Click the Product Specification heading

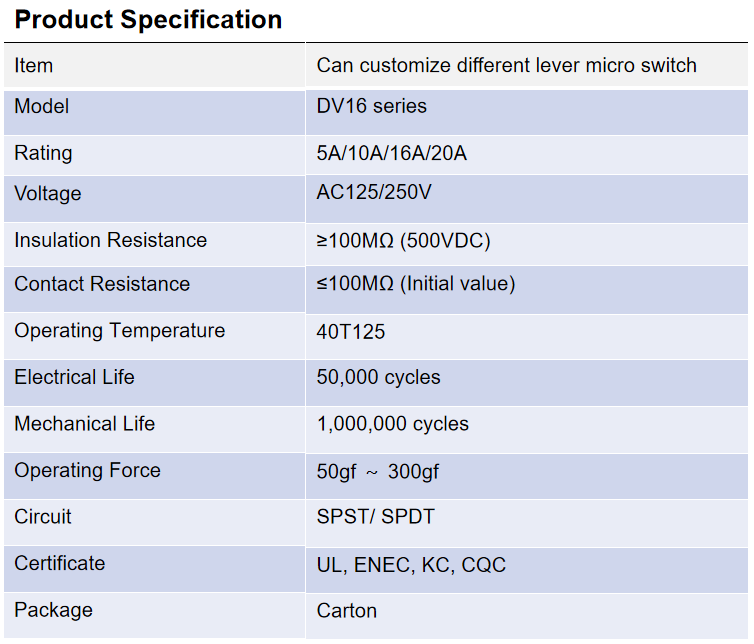[148, 19]
